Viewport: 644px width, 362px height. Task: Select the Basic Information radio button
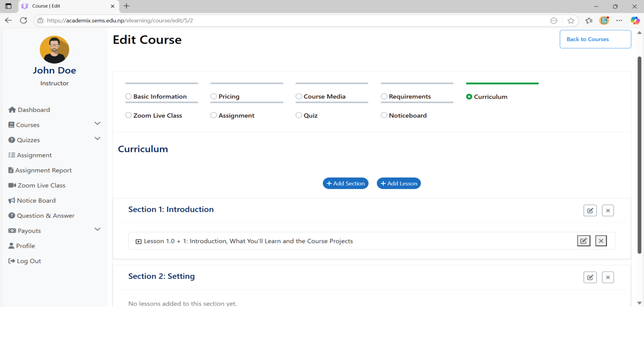click(129, 97)
